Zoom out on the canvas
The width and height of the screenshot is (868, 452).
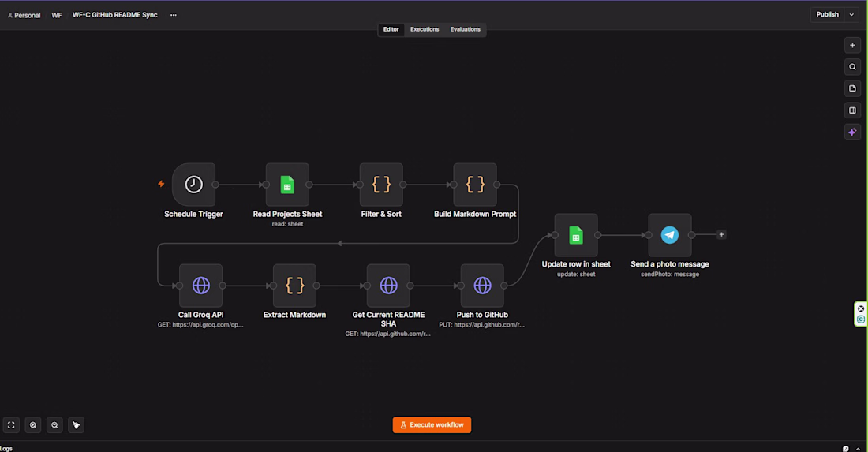pyautogui.click(x=54, y=425)
